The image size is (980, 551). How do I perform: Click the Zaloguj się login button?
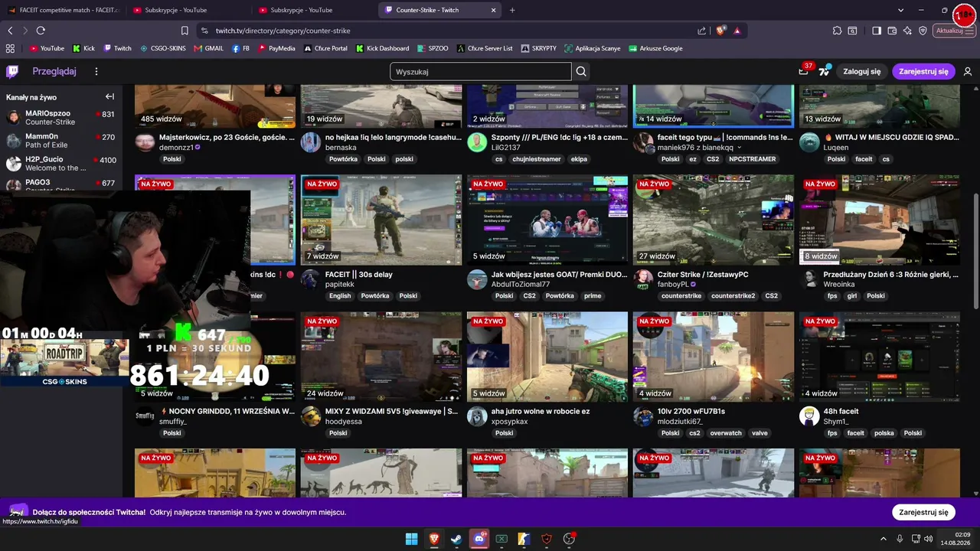click(x=861, y=71)
